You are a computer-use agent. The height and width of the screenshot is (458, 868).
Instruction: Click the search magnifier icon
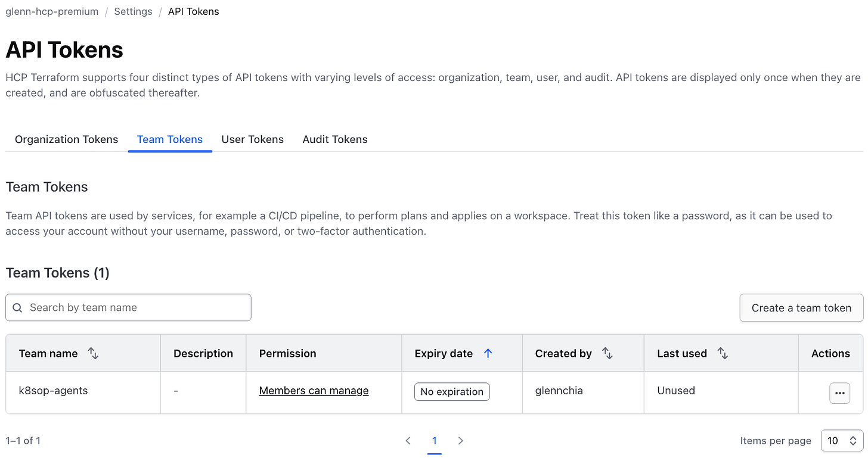point(17,307)
